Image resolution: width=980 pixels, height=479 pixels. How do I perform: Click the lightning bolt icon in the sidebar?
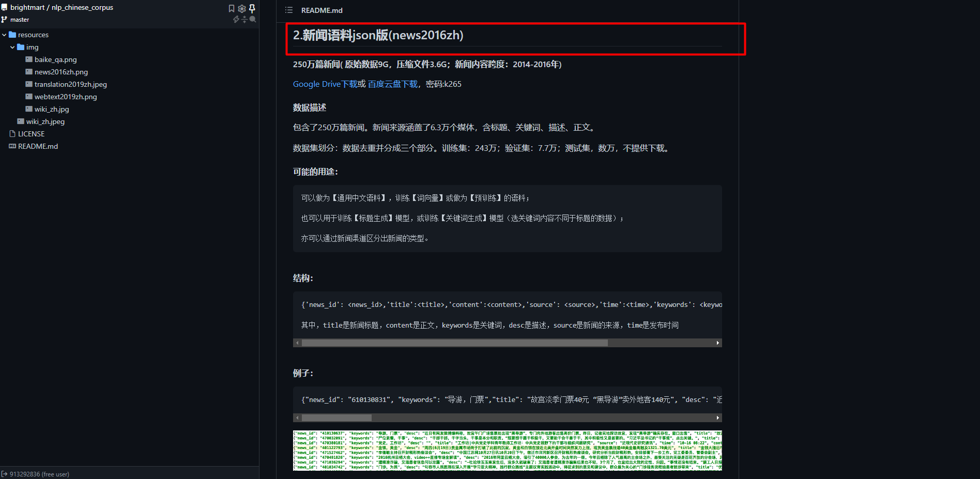(x=236, y=19)
